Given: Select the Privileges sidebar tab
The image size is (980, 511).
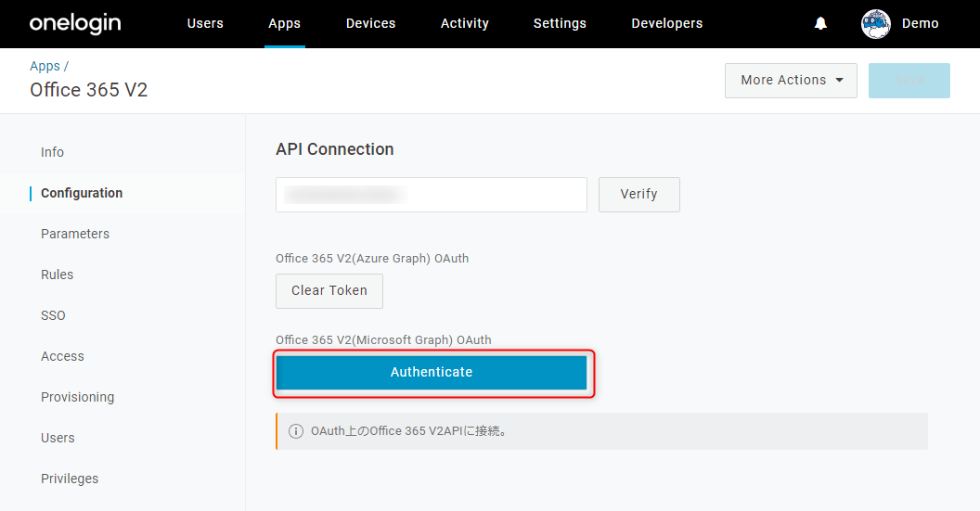Looking at the screenshot, I should point(70,479).
